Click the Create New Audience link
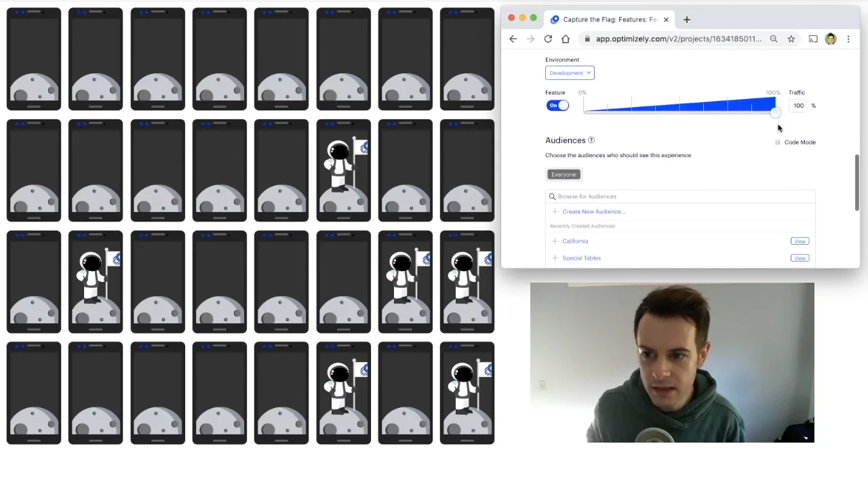This screenshot has height=488, width=868. [x=593, y=211]
